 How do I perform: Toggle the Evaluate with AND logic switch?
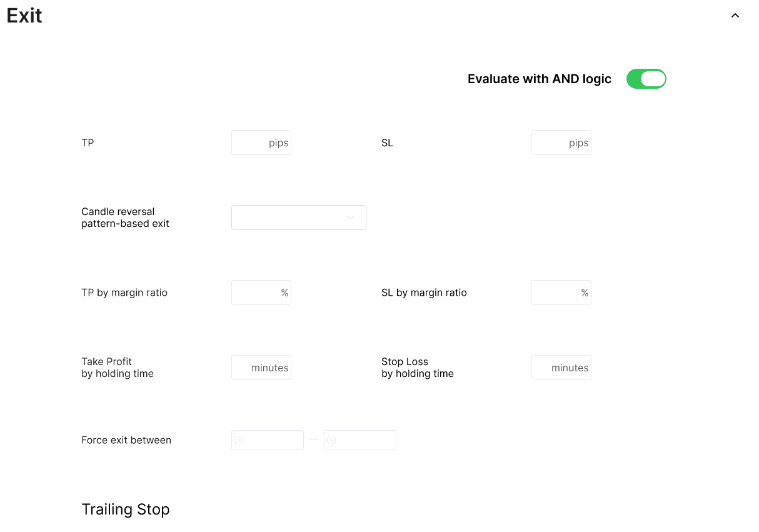pyautogui.click(x=646, y=79)
